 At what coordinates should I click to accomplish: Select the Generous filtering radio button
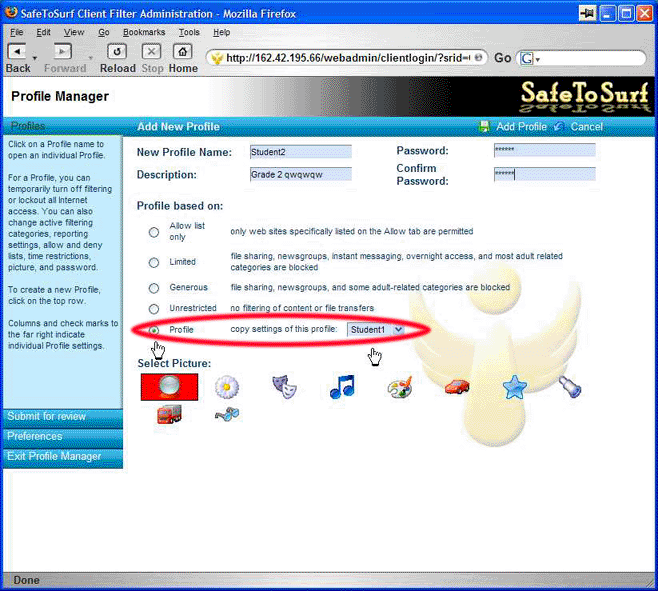click(154, 288)
